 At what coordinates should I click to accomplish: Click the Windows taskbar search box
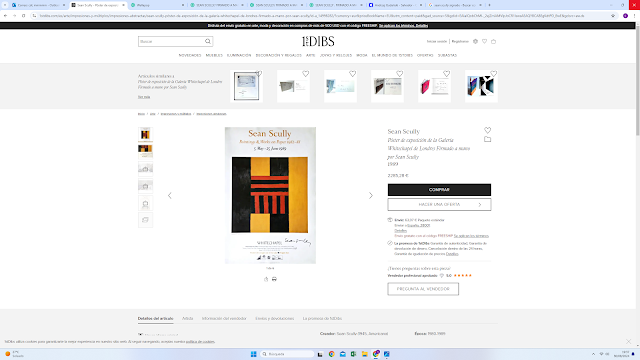tap(288, 354)
